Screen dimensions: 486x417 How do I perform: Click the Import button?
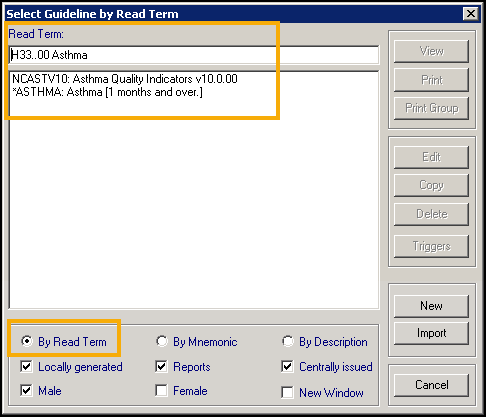click(x=431, y=333)
